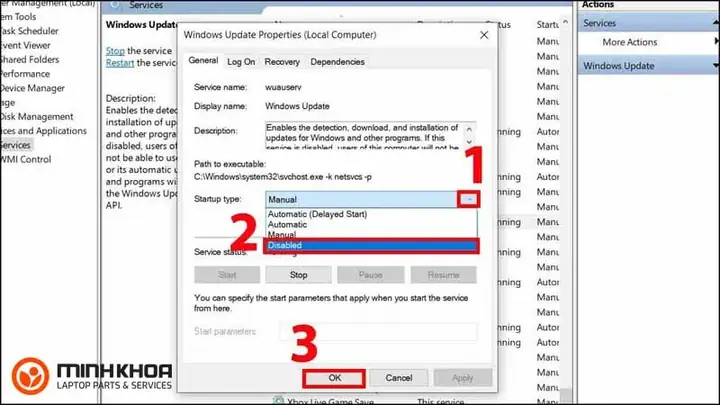This screenshot has height=405, width=720.
Task: Switch to the General tab
Action: (x=203, y=61)
